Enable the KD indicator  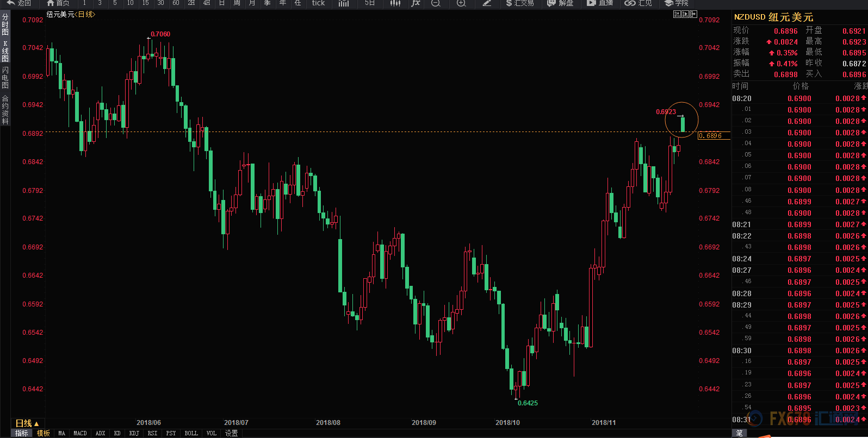pos(117,433)
